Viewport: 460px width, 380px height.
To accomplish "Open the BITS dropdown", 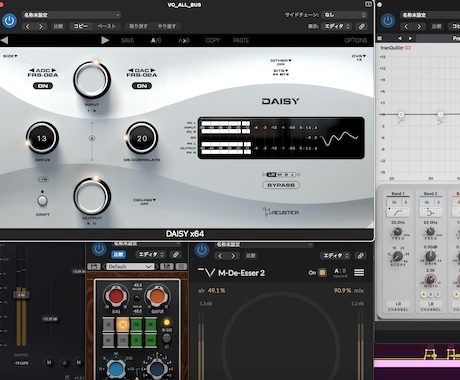I will 281,72.
